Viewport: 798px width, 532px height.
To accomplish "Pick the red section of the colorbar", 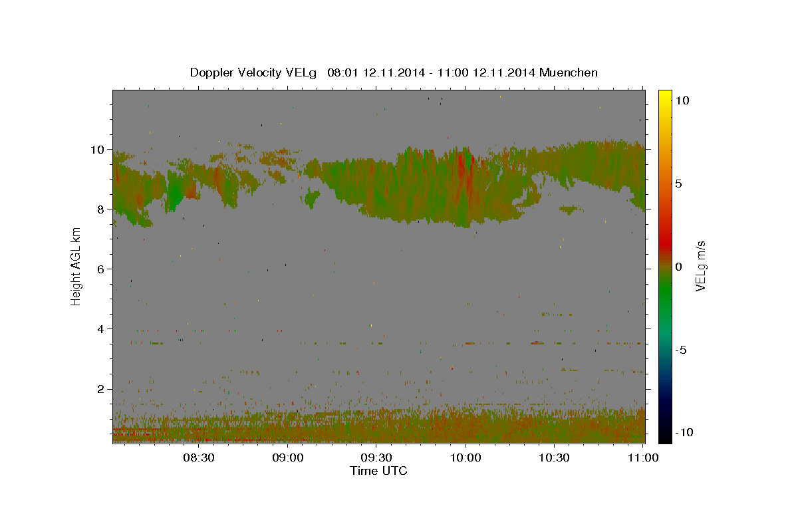I will point(664,243).
